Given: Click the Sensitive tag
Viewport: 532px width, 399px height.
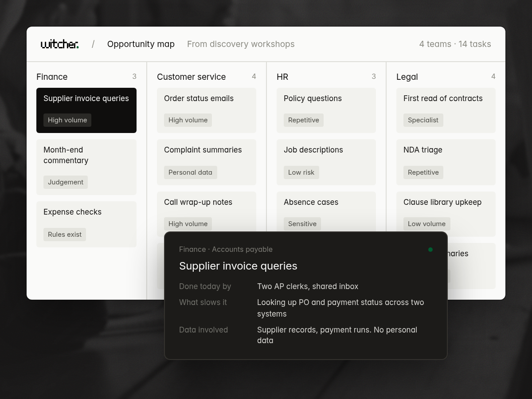Looking at the screenshot, I should click(x=302, y=224).
